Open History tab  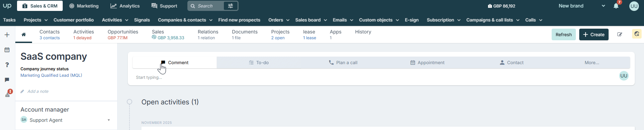pos(363,32)
